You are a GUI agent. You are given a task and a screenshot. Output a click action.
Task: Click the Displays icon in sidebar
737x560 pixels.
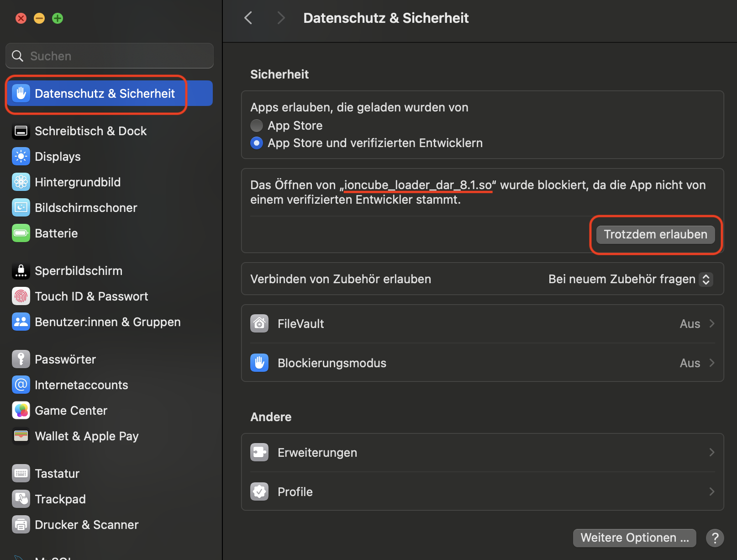[x=21, y=157]
